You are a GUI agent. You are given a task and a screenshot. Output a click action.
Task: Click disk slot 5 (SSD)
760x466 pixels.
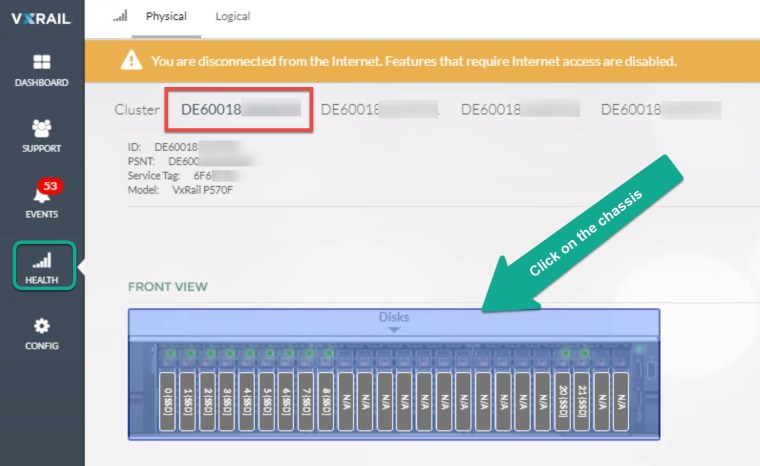coord(266,402)
